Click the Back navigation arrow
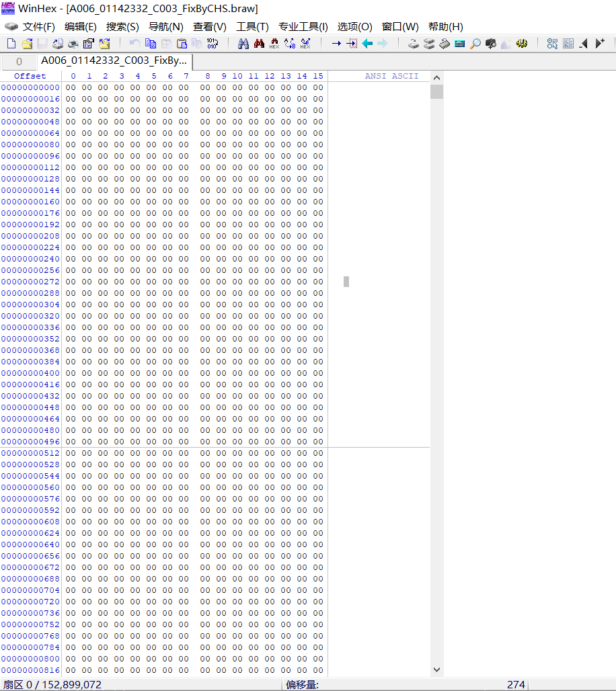Screen dimensions: 616x691 367,43
